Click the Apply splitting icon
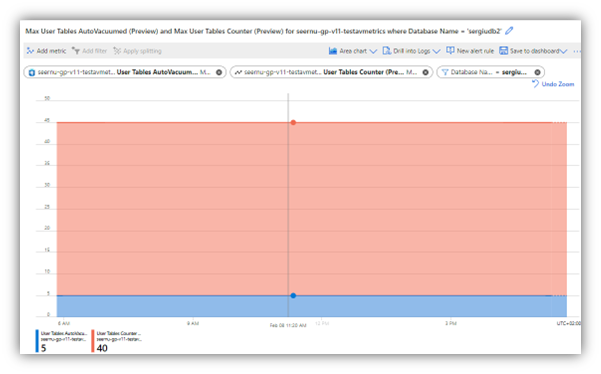The width and height of the screenshot is (601, 374). pyautogui.click(x=117, y=51)
